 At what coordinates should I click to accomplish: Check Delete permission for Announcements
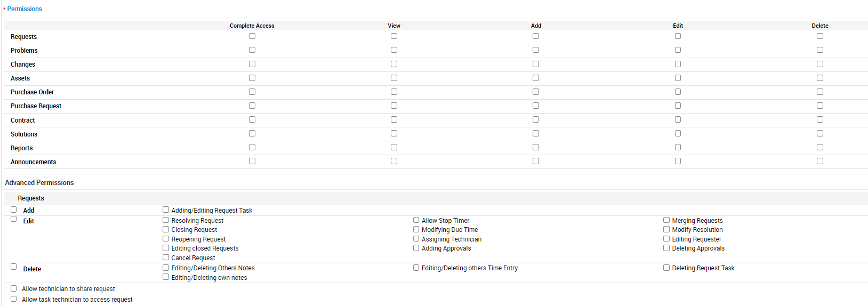820,161
